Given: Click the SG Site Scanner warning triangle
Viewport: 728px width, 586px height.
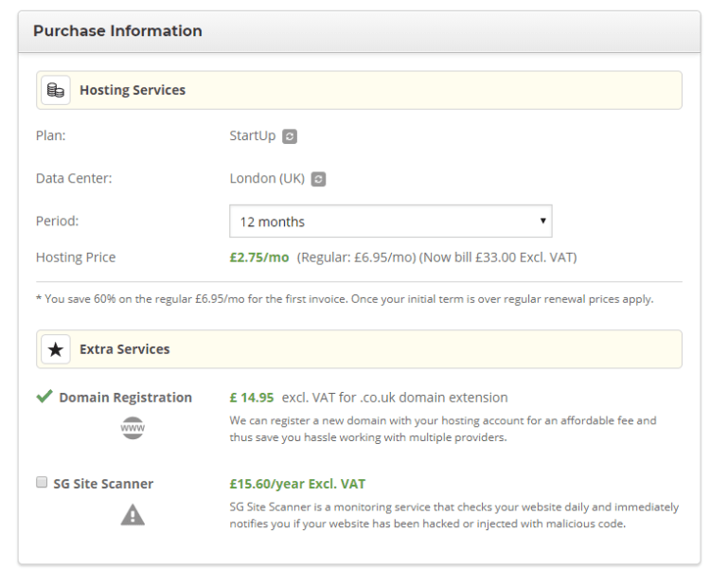Looking at the screenshot, I should pos(133,516).
